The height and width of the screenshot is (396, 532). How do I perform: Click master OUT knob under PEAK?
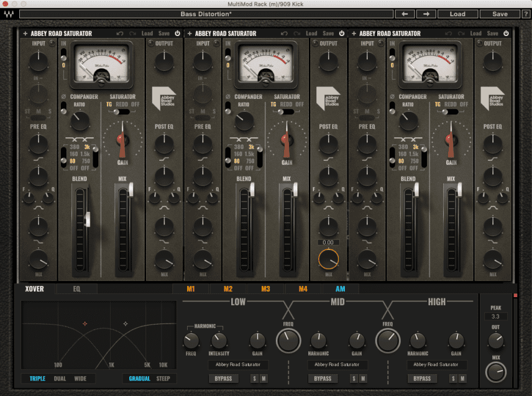[x=496, y=340]
